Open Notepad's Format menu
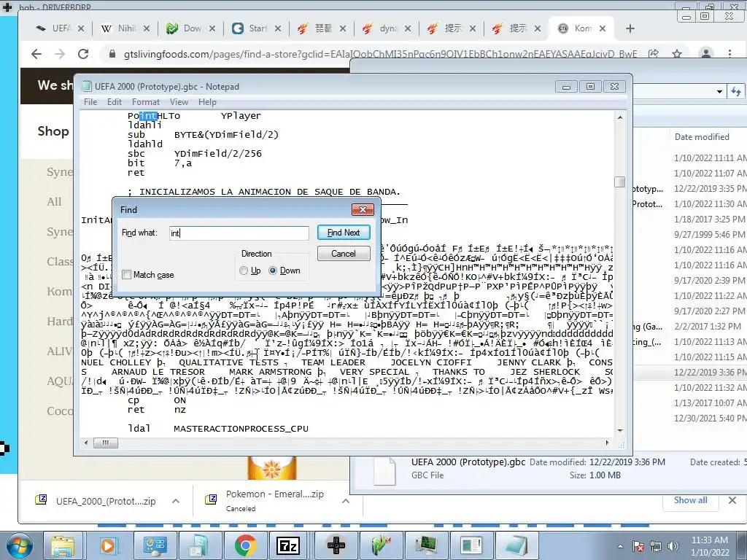 tap(146, 102)
